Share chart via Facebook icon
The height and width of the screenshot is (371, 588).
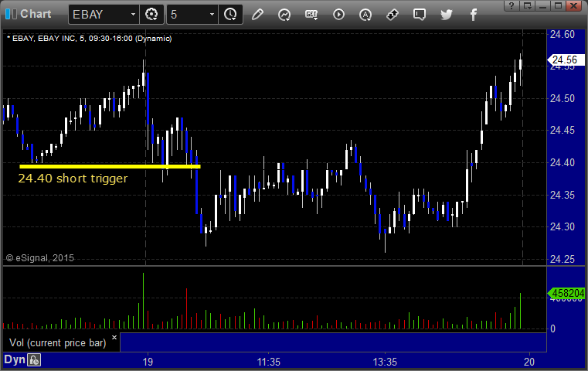pos(474,15)
